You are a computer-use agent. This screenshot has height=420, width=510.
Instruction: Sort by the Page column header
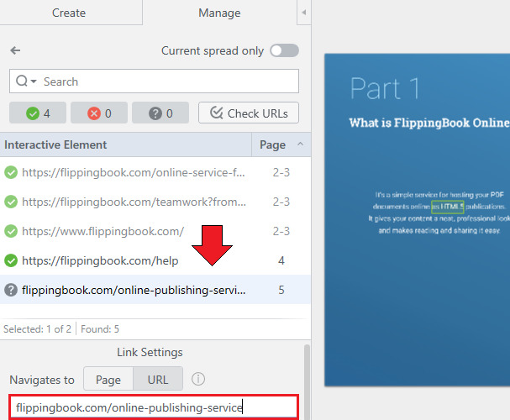[281, 144]
